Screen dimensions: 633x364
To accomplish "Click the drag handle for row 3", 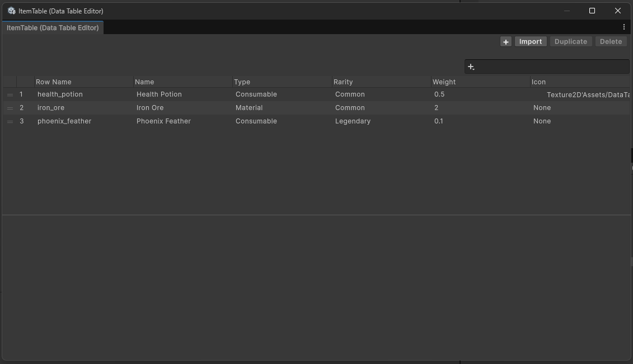I will pos(10,121).
